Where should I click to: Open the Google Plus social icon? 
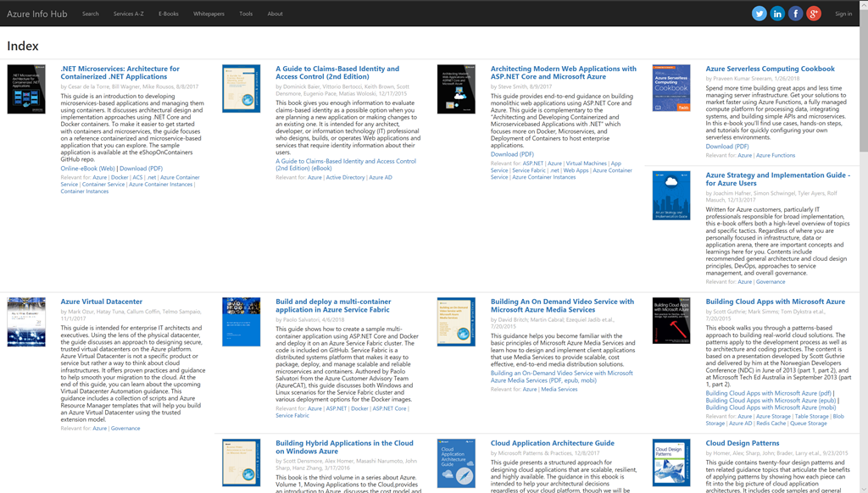(814, 14)
